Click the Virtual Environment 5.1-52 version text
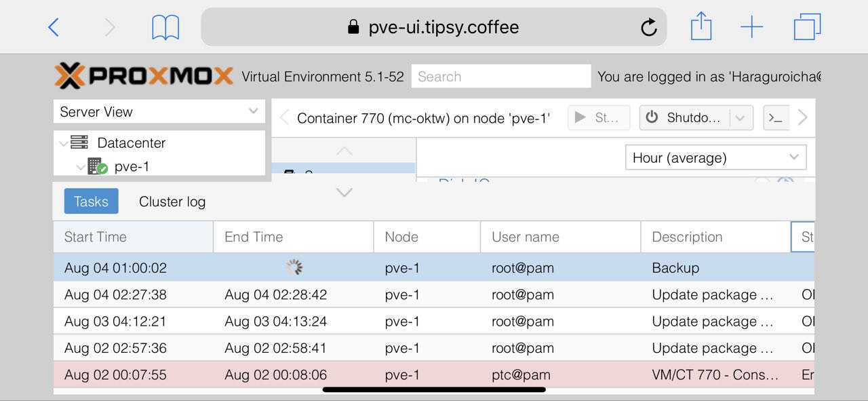868x401 pixels. 323,77
